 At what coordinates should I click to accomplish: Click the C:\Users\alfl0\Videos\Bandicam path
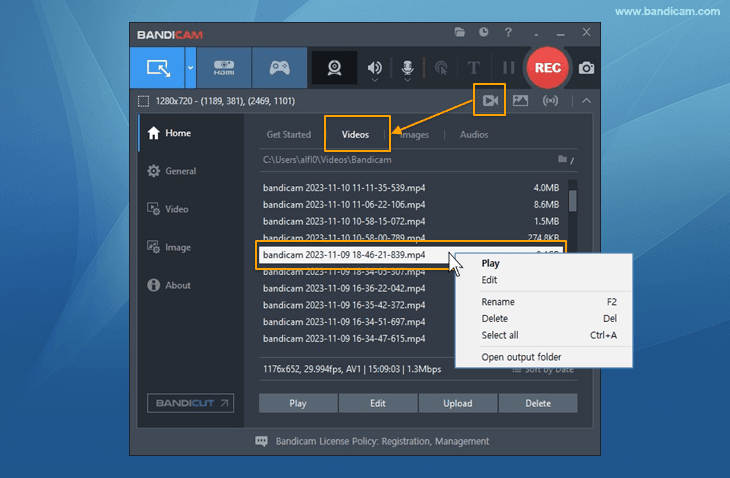pyautogui.click(x=327, y=160)
